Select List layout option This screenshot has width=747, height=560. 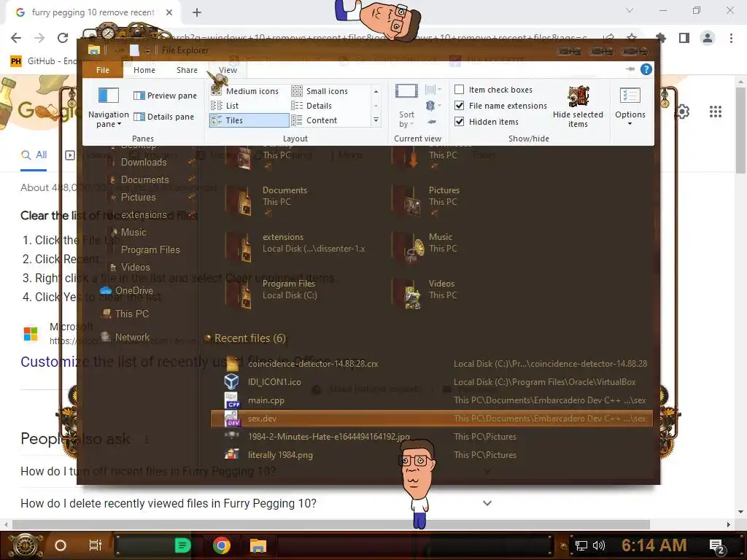click(225, 106)
